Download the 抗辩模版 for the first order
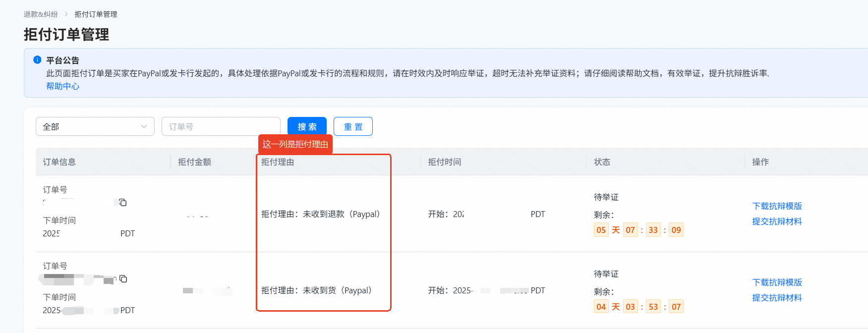868x333 pixels. (777, 206)
